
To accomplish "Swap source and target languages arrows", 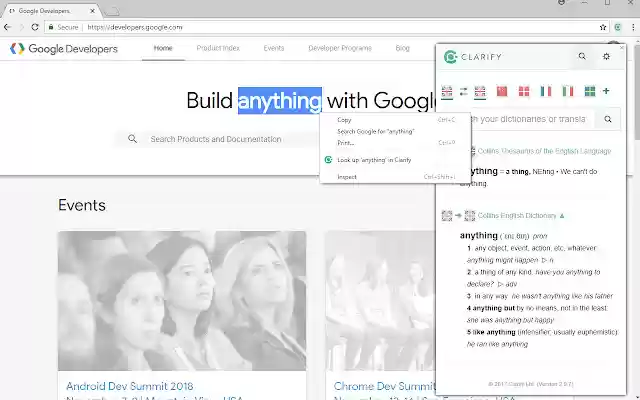I will (463, 92).
